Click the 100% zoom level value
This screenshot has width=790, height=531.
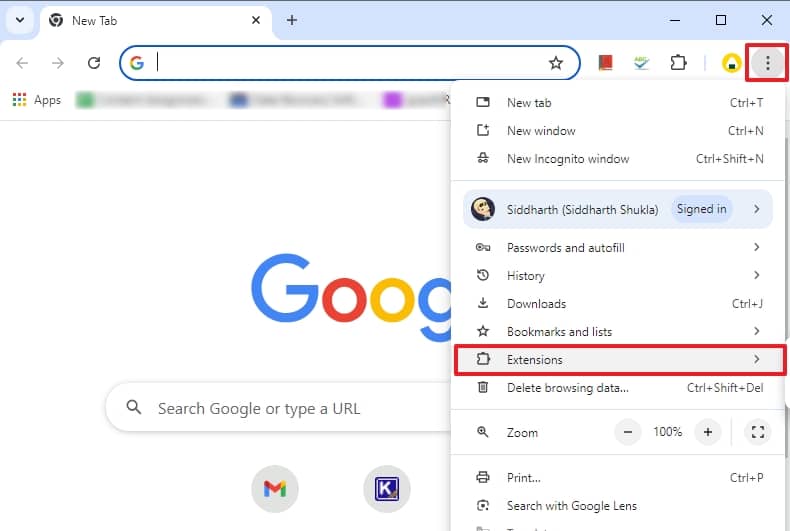[x=668, y=432]
